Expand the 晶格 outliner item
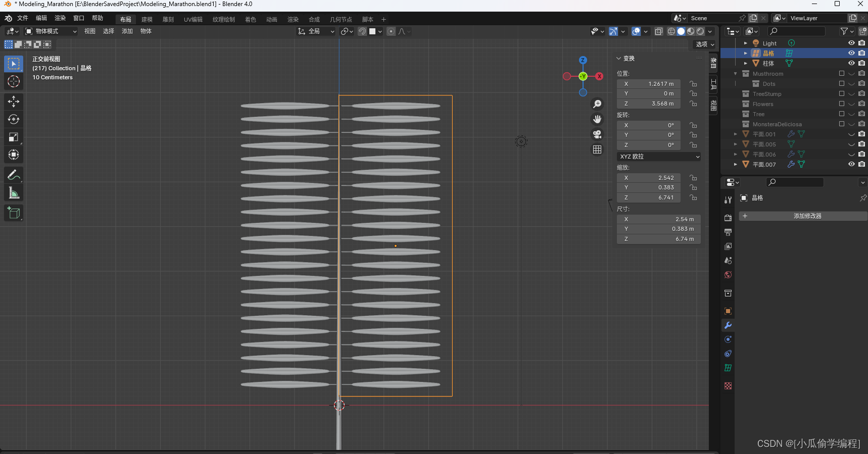Viewport: 868px width, 454px height. [746, 53]
